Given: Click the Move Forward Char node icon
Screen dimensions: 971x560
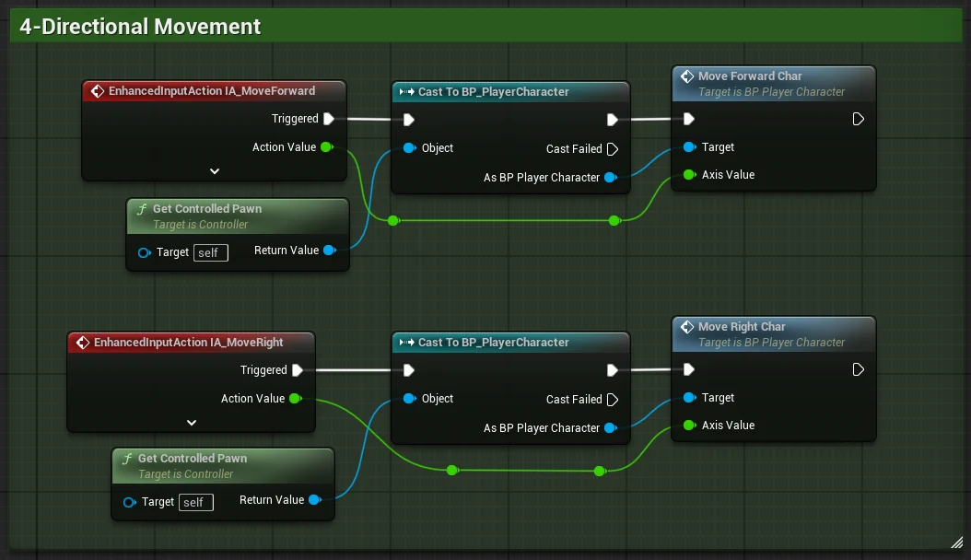Looking at the screenshot, I should point(686,76).
